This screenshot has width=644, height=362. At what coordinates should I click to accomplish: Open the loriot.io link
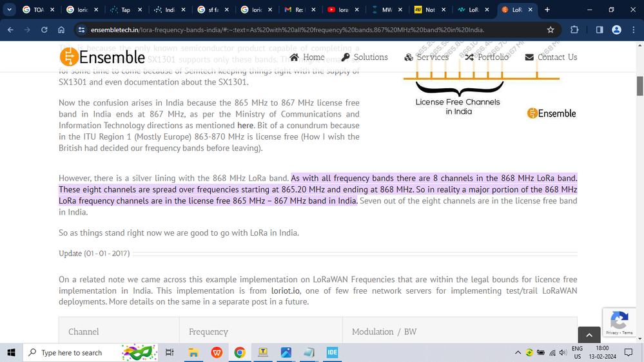(285, 291)
